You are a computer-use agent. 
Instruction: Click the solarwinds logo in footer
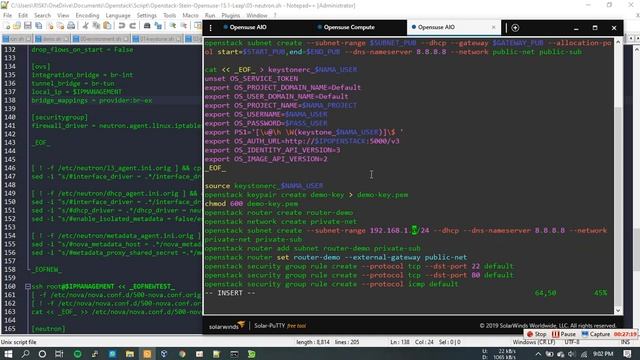(x=227, y=326)
